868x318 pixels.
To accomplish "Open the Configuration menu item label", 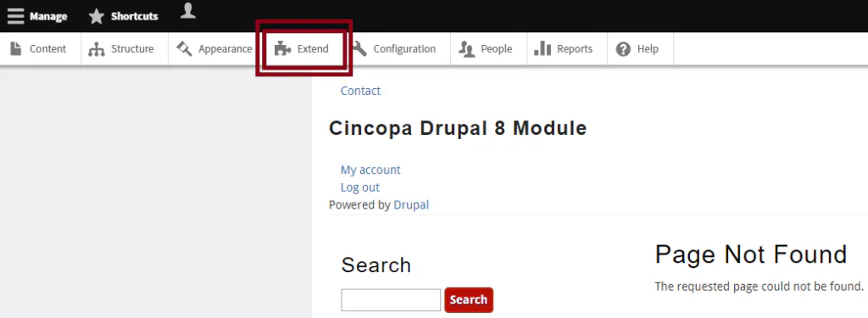I will [404, 49].
